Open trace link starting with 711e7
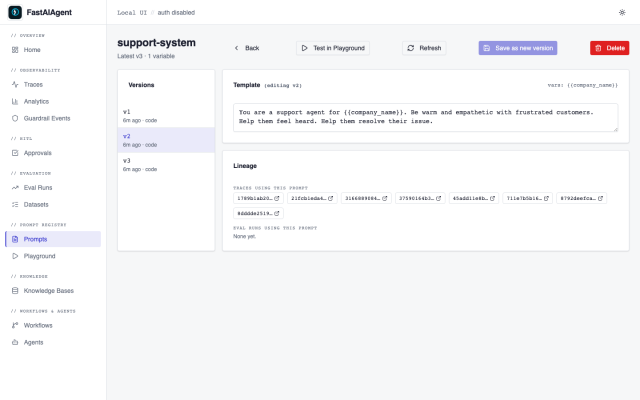 pyautogui.click(x=528, y=198)
